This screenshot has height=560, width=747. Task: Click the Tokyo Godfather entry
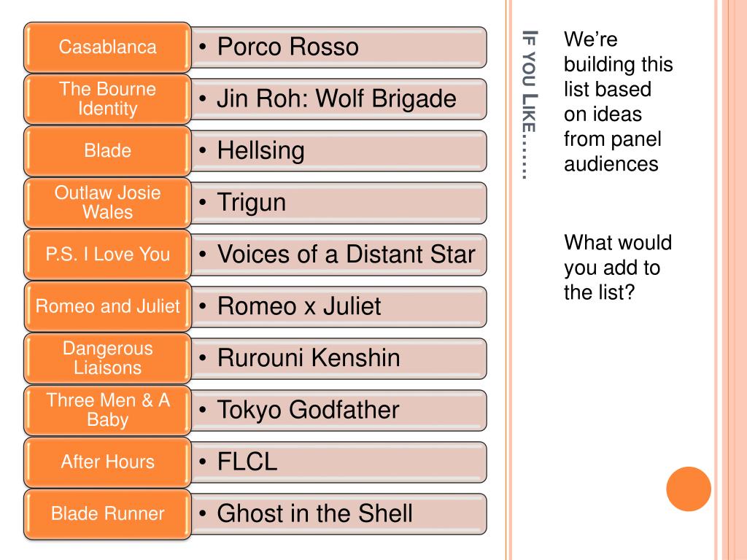pos(338,411)
